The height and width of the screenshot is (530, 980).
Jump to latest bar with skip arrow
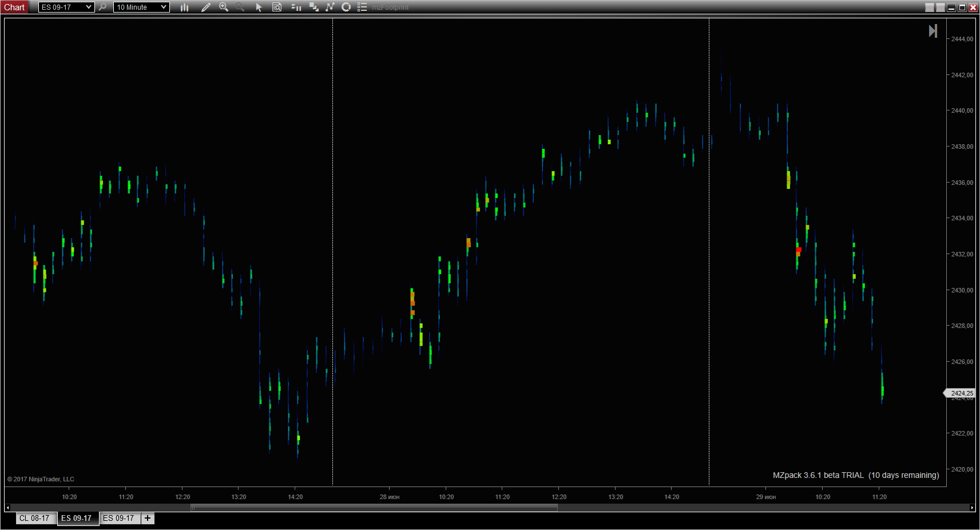pyautogui.click(x=933, y=31)
